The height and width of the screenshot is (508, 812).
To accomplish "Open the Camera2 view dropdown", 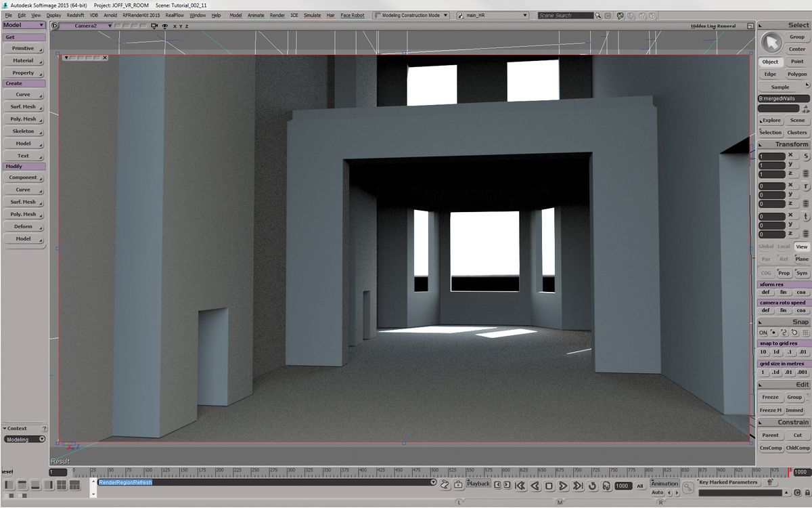I will pyautogui.click(x=110, y=26).
